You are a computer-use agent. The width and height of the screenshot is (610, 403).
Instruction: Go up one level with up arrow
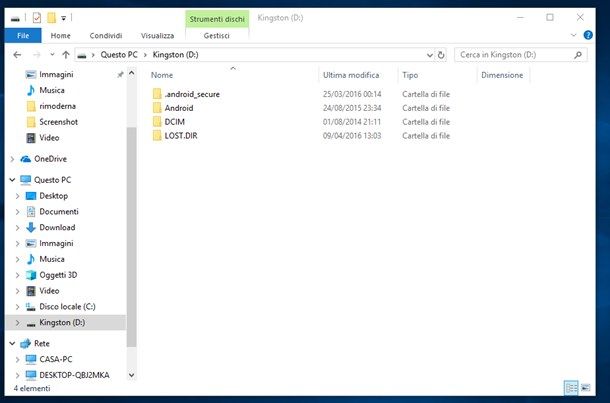pos(66,55)
